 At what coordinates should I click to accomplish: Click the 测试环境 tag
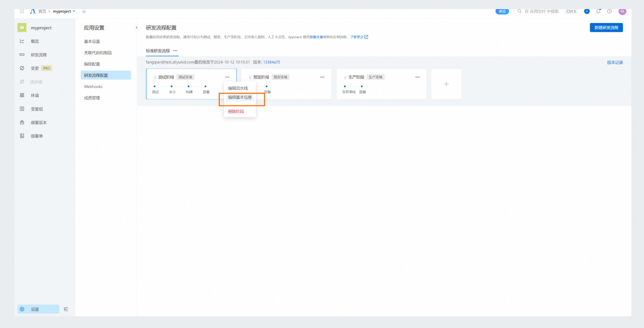[x=185, y=77]
